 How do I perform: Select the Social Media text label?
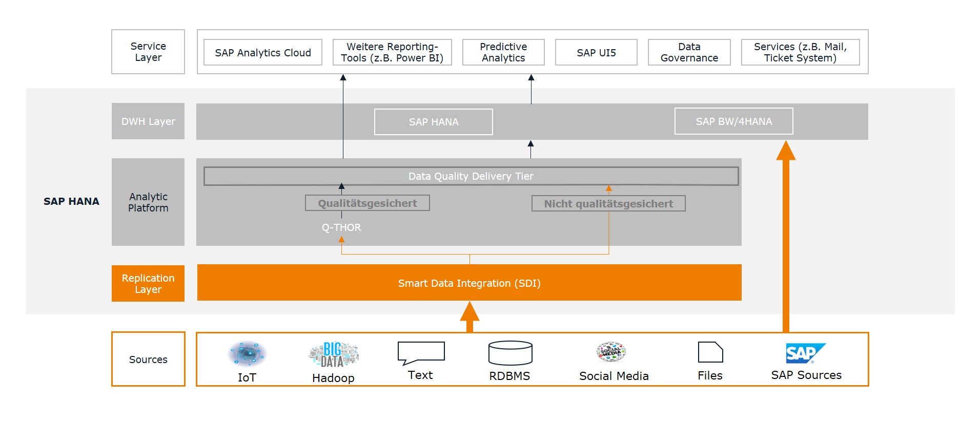[614, 376]
